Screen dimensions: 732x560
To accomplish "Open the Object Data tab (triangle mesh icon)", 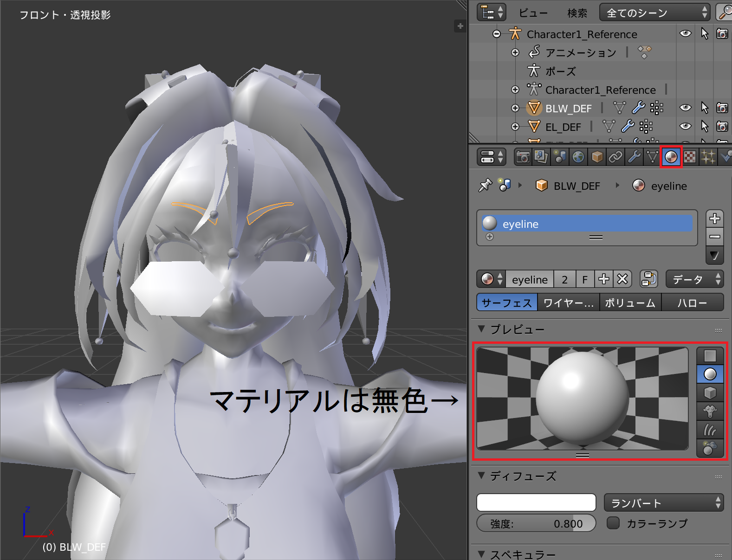I will click(x=652, y=157).
